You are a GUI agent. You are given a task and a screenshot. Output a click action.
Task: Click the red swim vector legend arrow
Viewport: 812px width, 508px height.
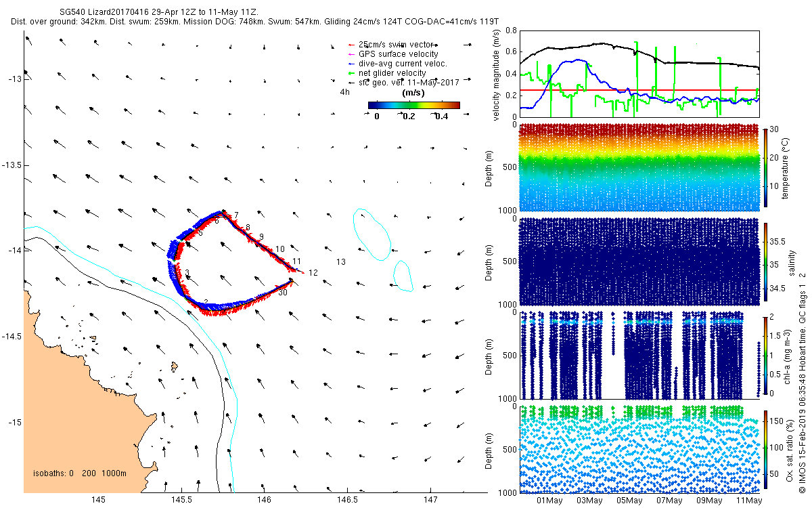coord(350,45)
